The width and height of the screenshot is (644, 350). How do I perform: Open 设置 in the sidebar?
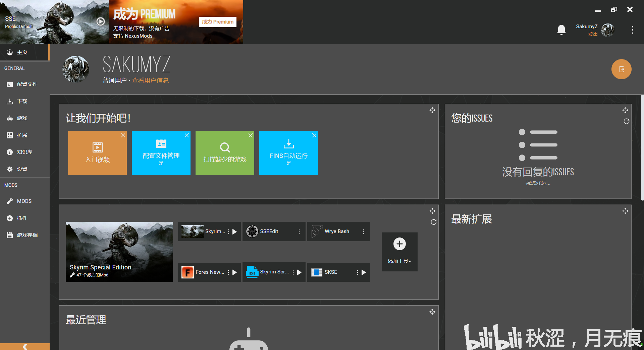point(24,169)
